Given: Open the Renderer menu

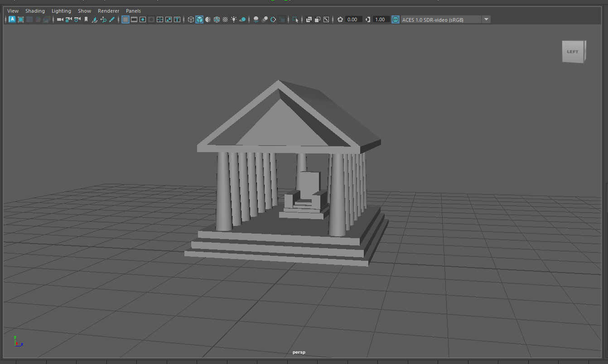Looking at the screenshot, I should 108,11.
